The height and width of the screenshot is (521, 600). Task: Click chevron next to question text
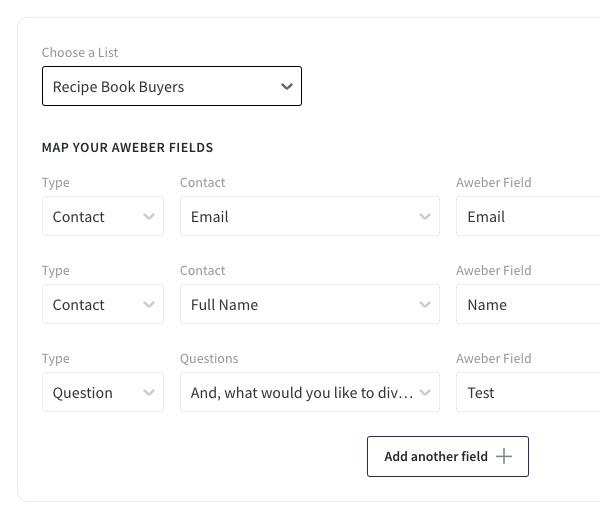click(425, 393)
